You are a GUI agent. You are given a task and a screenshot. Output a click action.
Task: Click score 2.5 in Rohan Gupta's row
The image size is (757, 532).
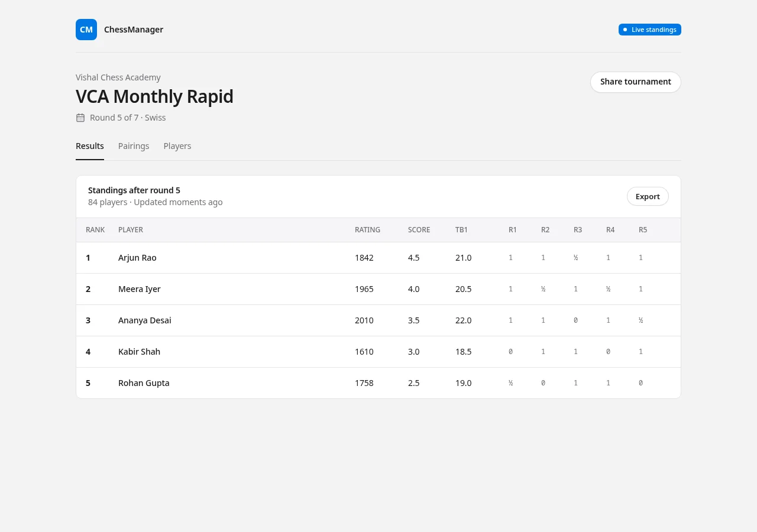[x=414, y=383]
